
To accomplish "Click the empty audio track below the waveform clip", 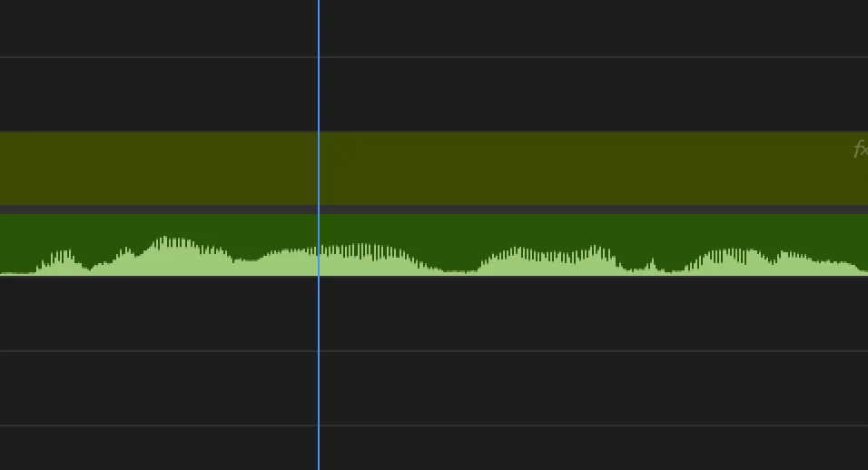I will click(434, 314).
